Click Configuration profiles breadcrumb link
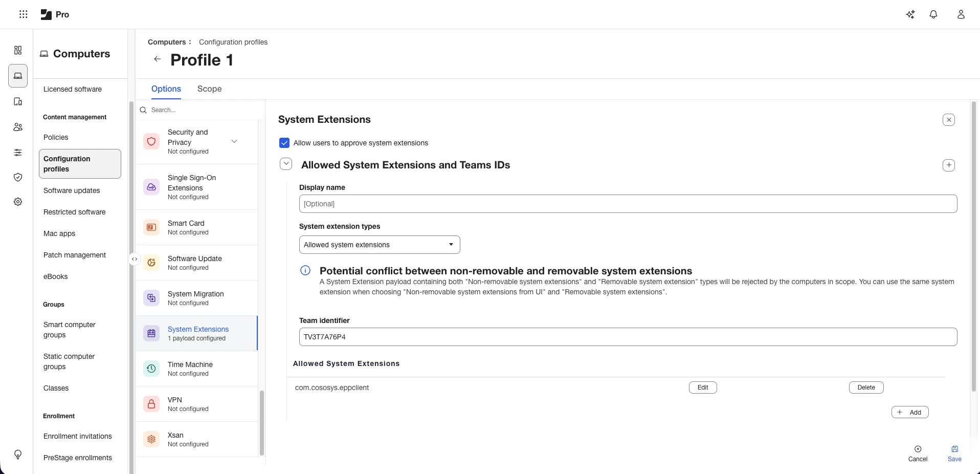Screen dimensions: 980x474 click(233, 42)
